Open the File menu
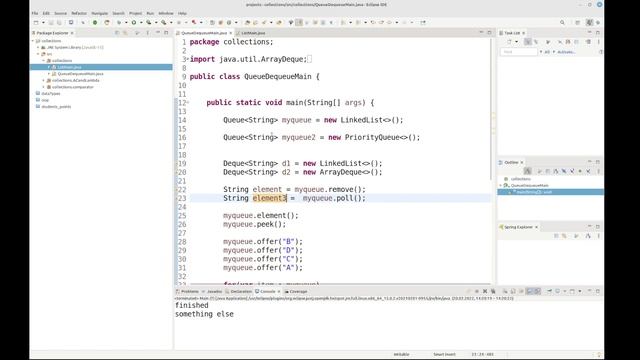The height and width of the screenshot is (360, 640). tap(35, 13)
